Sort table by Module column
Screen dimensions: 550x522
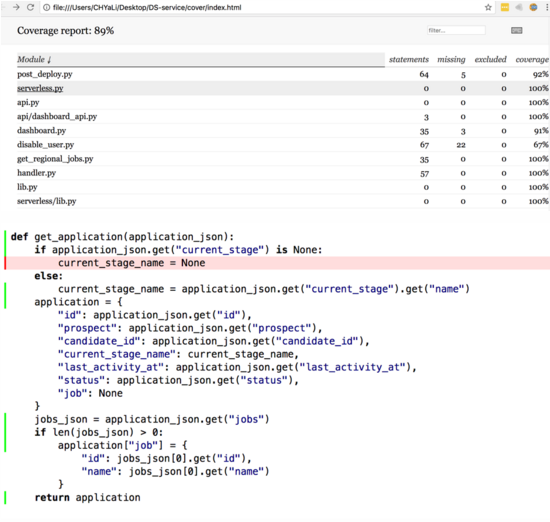(x=34, y=59)
